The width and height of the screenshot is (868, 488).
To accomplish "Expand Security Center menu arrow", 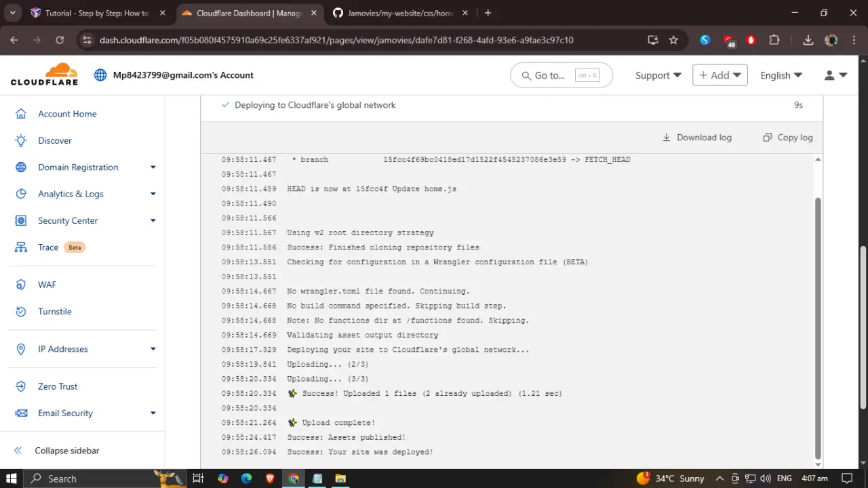I will (153, 220).
